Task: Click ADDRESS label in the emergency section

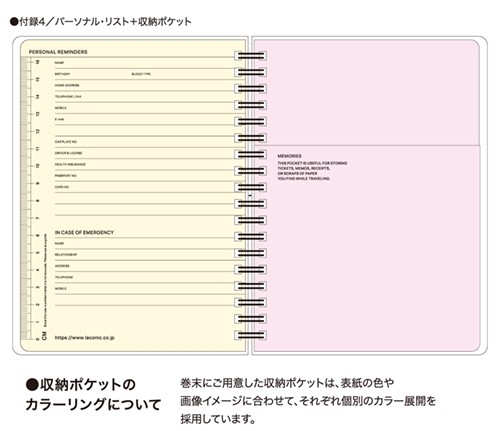Action: pos(62,266)
